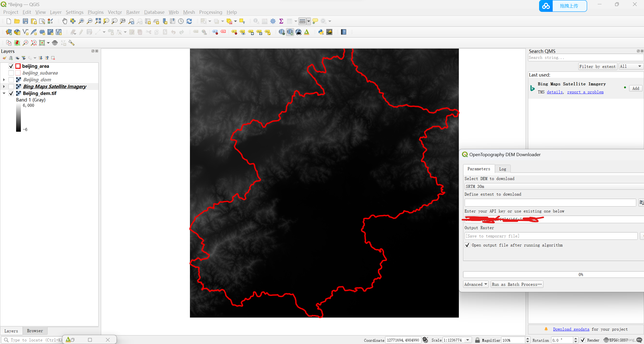
Task: Click the Band 1 grayscale gradient legend
Action: (18, 117)
